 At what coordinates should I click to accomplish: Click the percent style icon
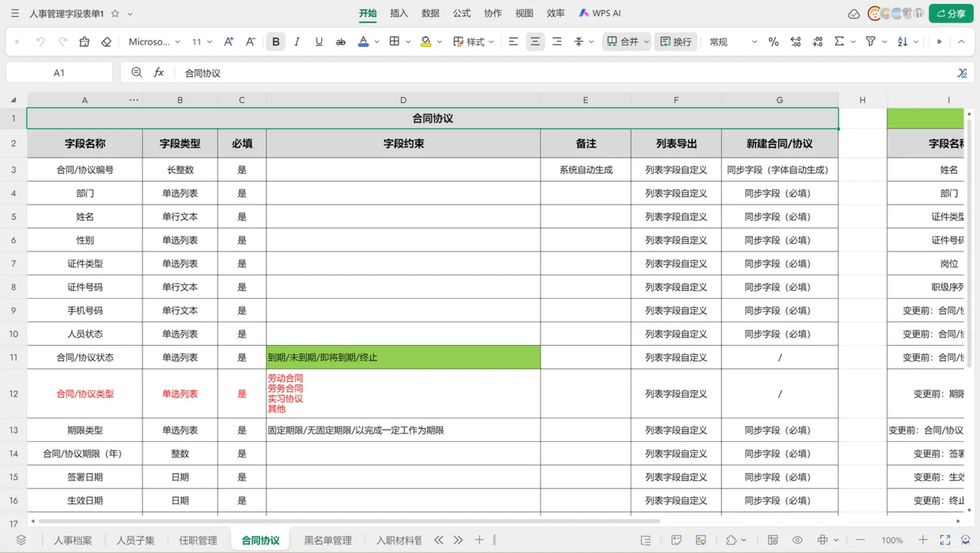(x=773, y=41)
